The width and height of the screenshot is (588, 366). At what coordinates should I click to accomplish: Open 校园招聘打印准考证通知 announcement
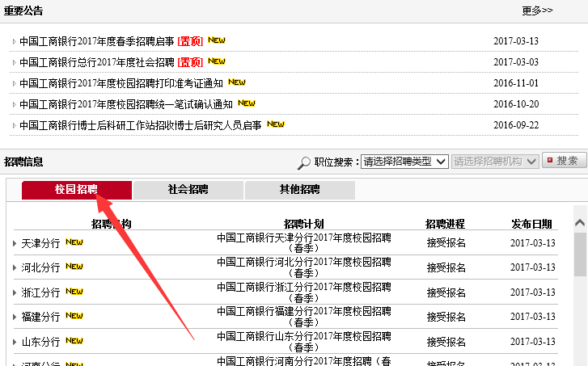[x=121, y=83]
